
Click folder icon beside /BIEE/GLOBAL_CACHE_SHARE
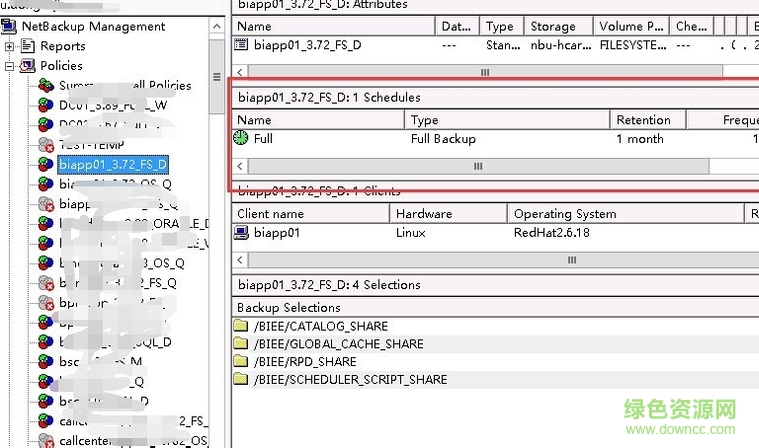[x=241, y=343]
